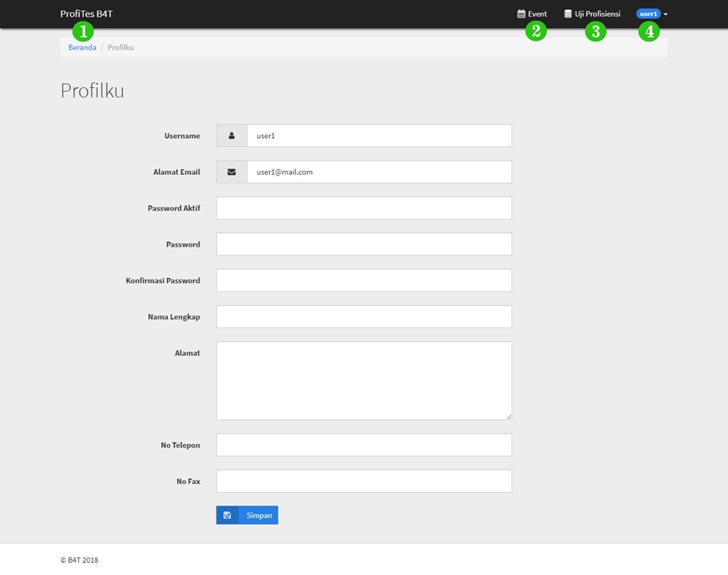Expand the user1 account dropdown caret

[666, 14]
